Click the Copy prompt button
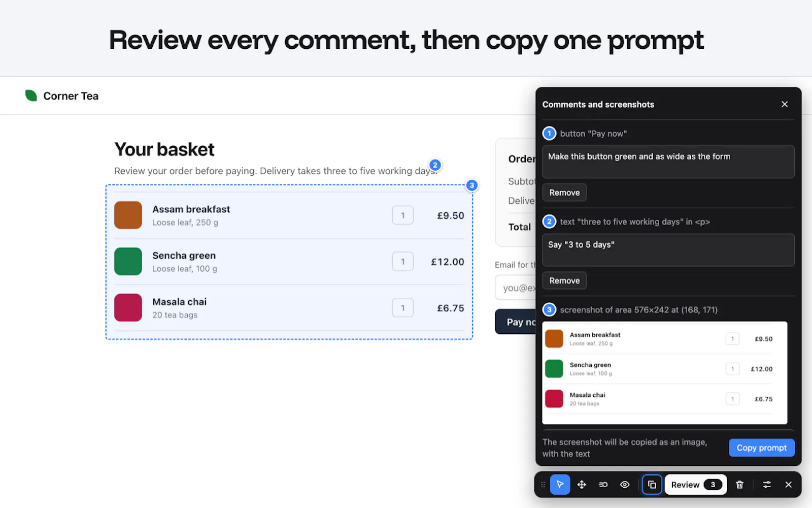 tap(761, 448)
